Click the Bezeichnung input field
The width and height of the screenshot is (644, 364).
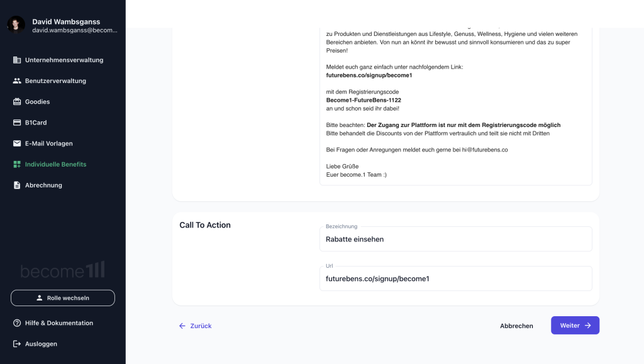[x=456, y=240]
